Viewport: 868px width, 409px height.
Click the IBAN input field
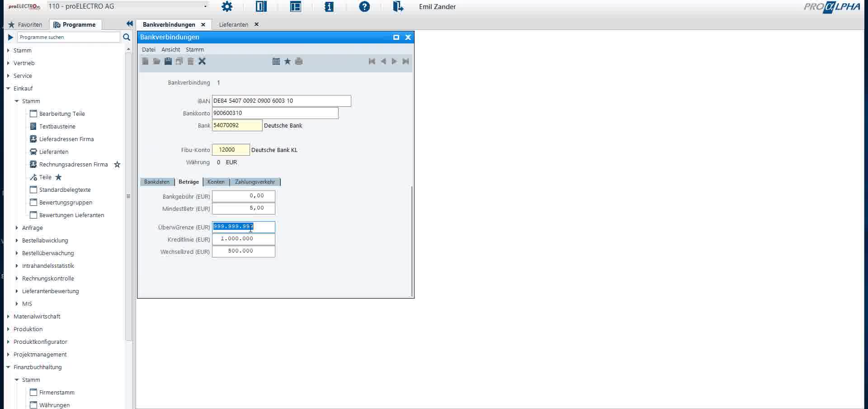tap(281, 101)
